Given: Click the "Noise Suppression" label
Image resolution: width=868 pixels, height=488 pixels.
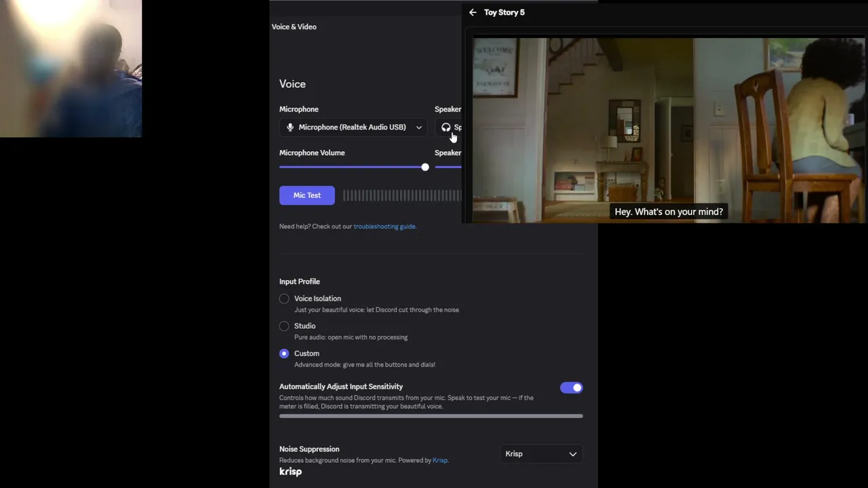Looking at the screenshot, I should [x=309, y=449].
